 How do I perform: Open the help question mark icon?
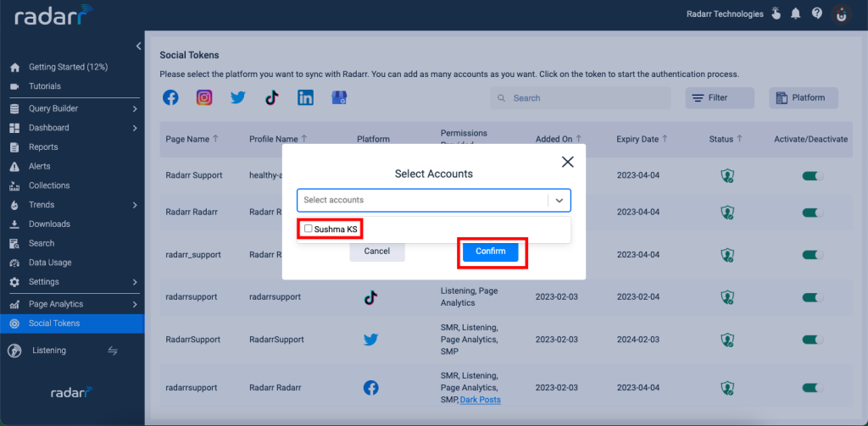tap(817, 14)
